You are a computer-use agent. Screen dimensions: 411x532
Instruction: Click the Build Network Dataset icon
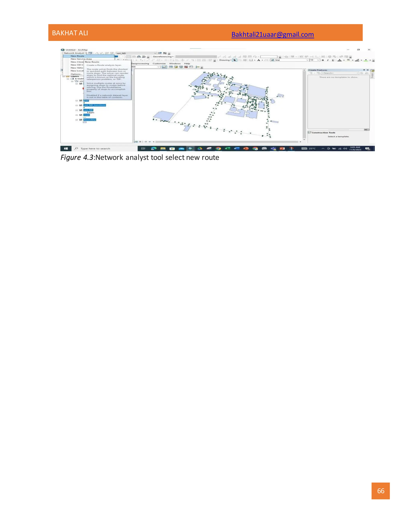pyautogui.click(x=165, y=53)
